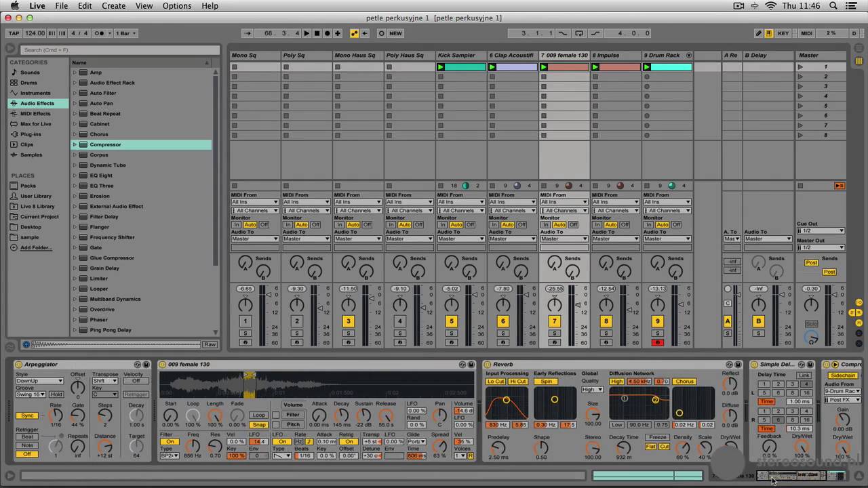Select the MIDI Effects category

pyautogui.click(x=35, y=114)
